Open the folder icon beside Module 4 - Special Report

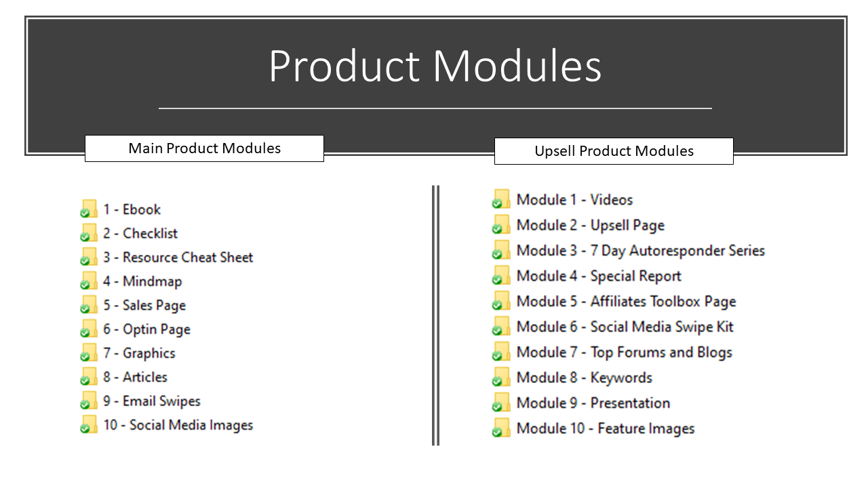tap(501, 275)
